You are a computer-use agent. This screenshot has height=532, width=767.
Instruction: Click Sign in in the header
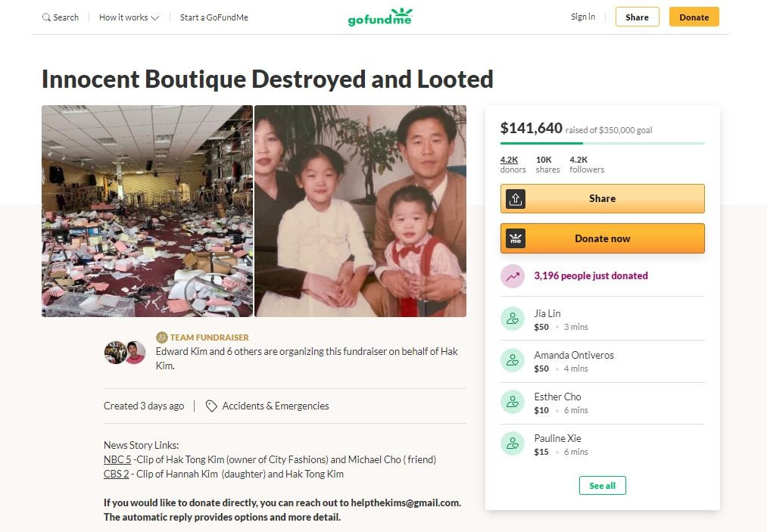tap(583, 17)
